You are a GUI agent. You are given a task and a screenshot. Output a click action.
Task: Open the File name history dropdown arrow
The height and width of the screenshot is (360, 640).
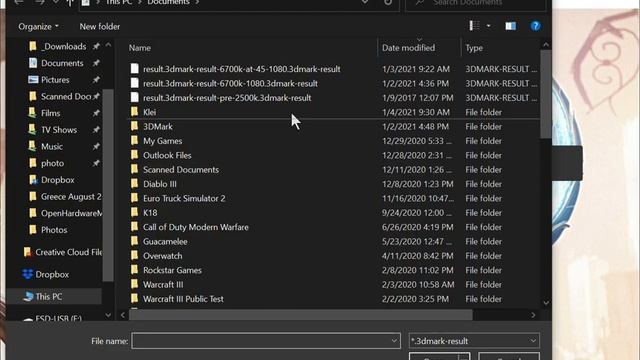pos(394,341)
